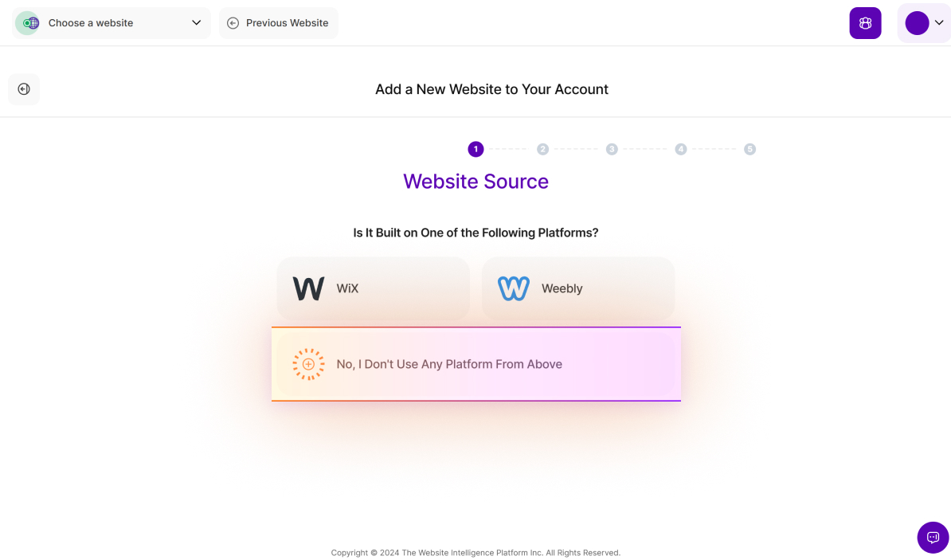Click the purple profile avatar circle
Screen dimensions: 951x560
click(917, 23)
